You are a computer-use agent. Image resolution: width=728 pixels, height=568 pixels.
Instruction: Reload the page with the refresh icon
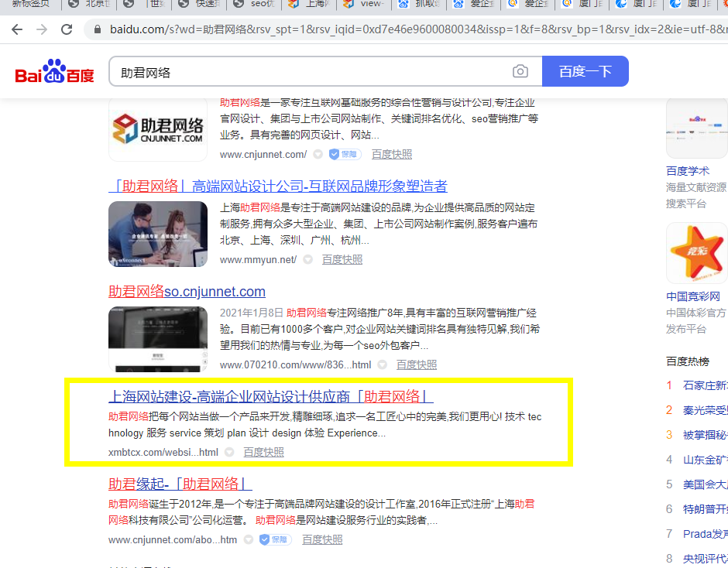[x=67, y=29]
